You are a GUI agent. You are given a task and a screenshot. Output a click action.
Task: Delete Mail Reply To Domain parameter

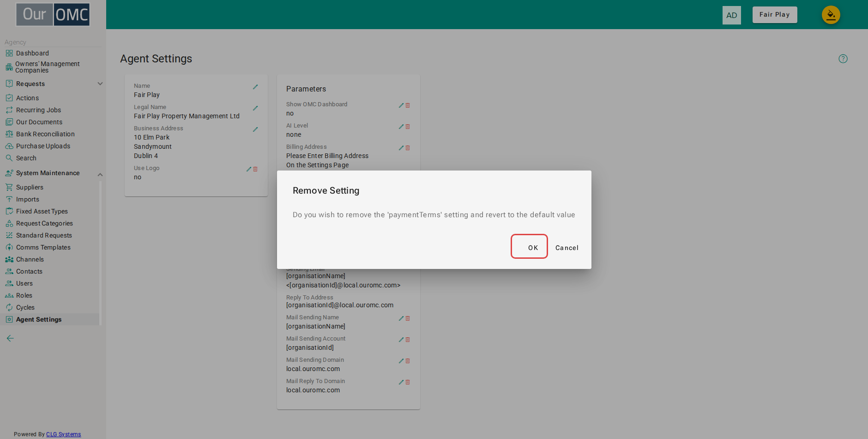(408, 382)
